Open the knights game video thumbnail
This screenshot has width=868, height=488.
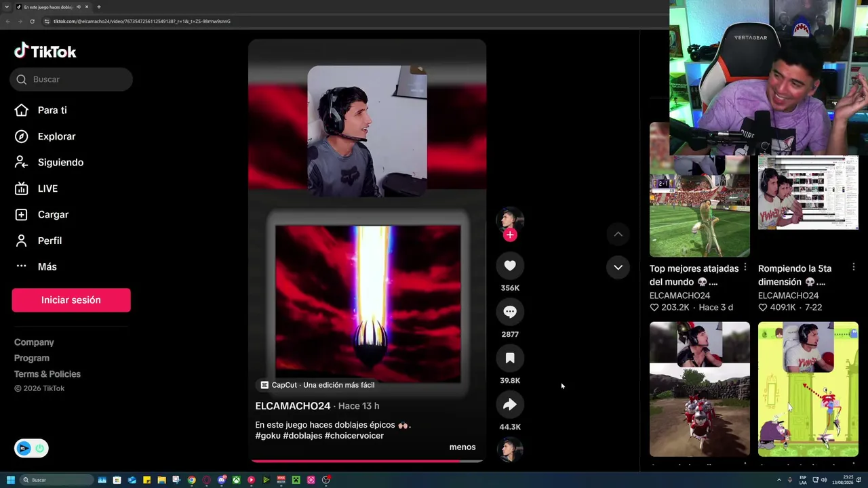[700, 389]
